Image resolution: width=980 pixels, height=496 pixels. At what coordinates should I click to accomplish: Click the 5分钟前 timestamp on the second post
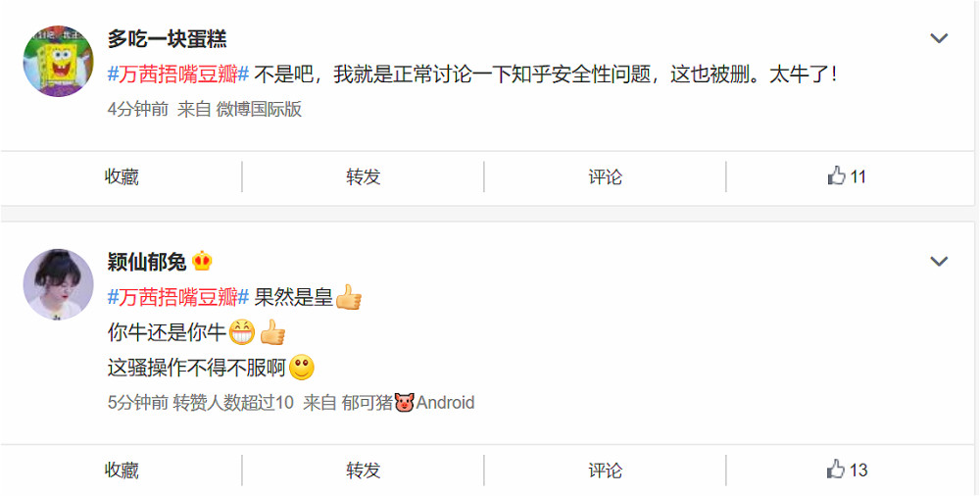pyautogui.click(x=138, y=402)
